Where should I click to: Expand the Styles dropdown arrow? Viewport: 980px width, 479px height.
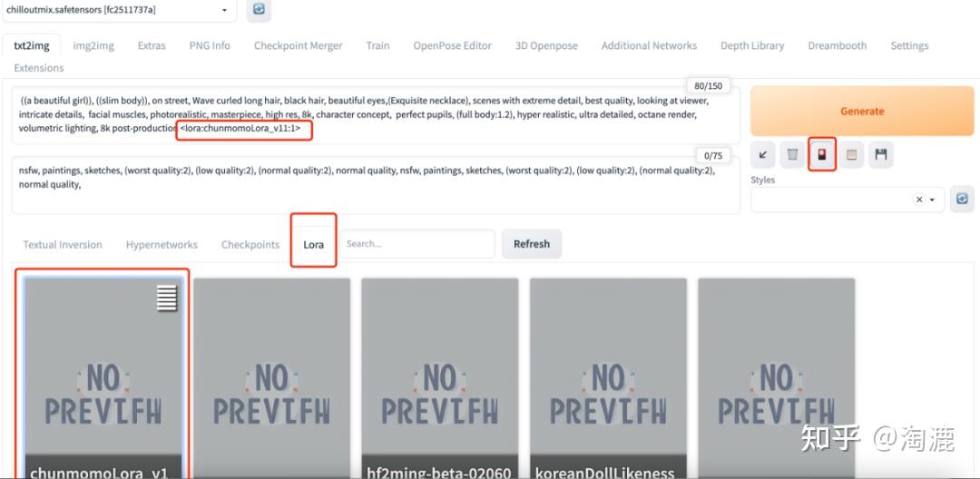tap(932, 200)
